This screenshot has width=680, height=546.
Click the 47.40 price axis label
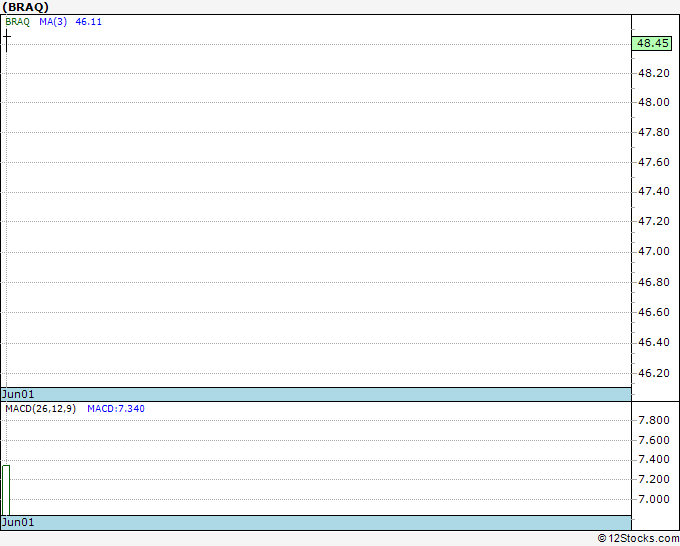point(654,192)
